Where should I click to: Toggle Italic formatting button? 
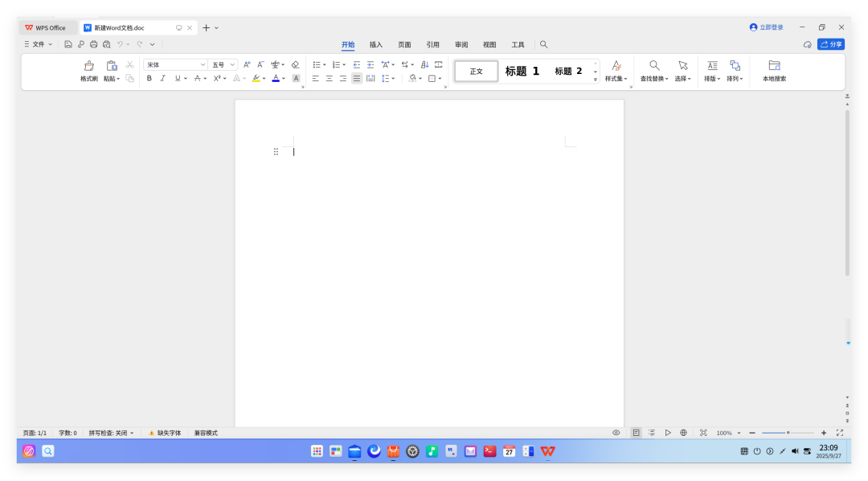click(162, 78)
